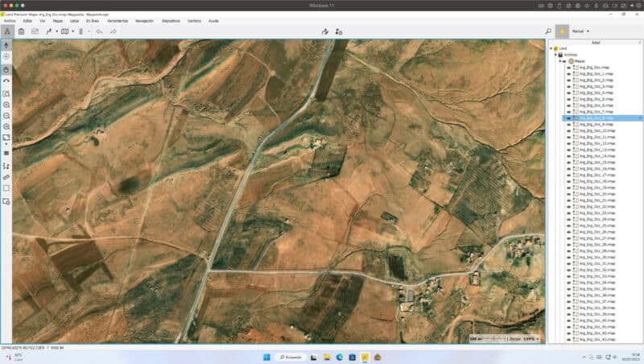Toggle visibility eye of Arg_Brg_Occ_1.rmap

point(569,74)
